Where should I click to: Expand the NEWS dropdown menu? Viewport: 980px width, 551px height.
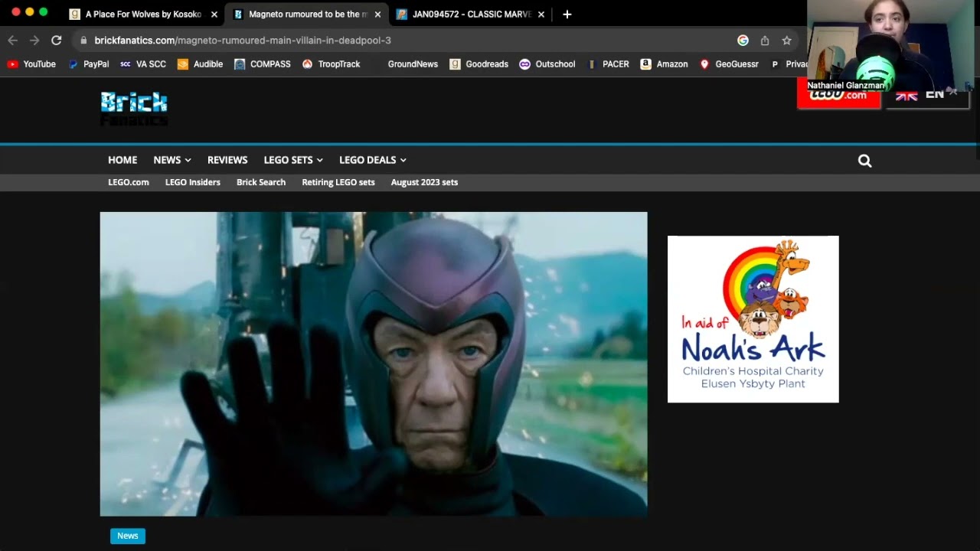pos(172,160)
